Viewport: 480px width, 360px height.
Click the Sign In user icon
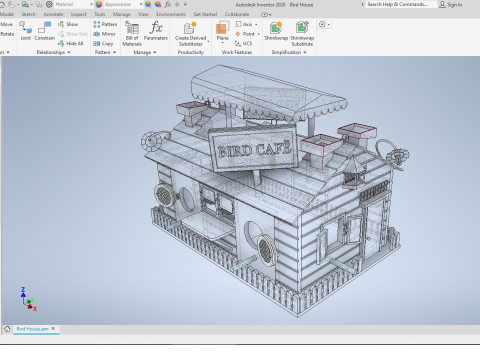pos(442,4)
